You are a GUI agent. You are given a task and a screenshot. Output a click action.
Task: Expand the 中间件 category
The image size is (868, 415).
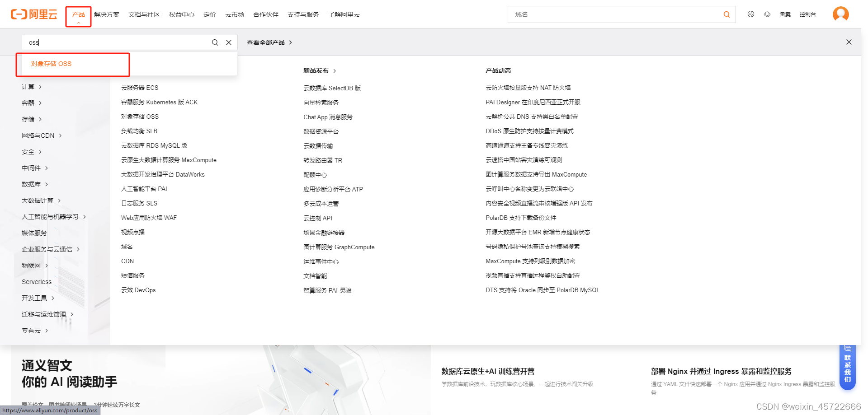click(x=35, y=168)
